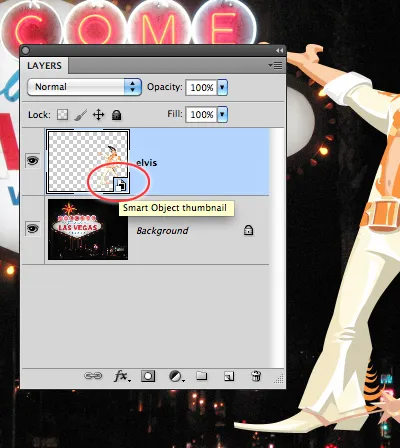Create a new layer group folder
Screen dimensions: 400x448
202,376
